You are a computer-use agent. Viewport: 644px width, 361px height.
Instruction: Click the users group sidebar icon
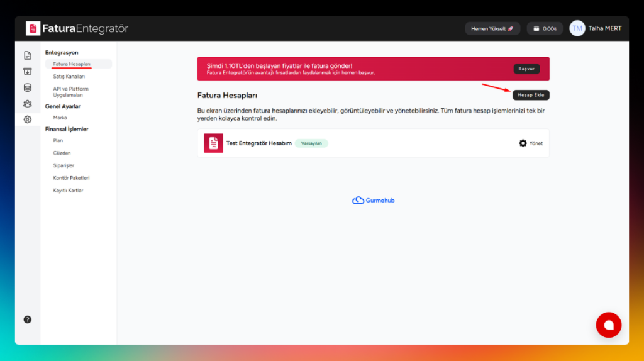[28, 104]
